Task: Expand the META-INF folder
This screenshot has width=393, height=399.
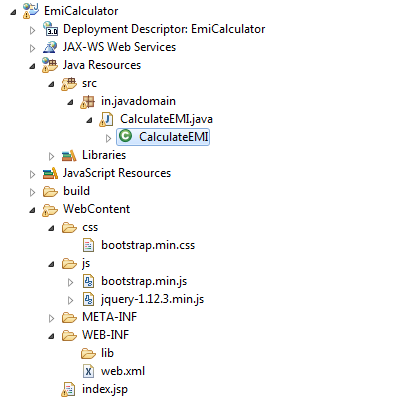Action: 51,318
